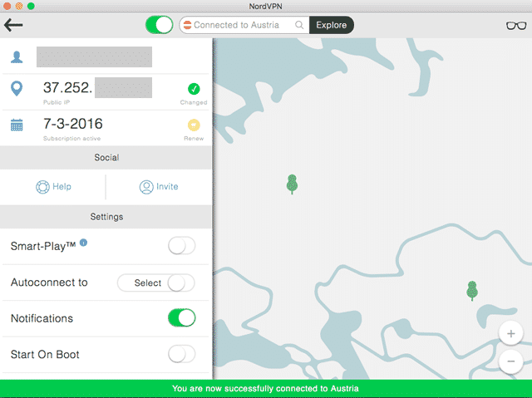Zoom out the map with minus button
Viewport: 532px width, 398px height.
click(511, 361)
